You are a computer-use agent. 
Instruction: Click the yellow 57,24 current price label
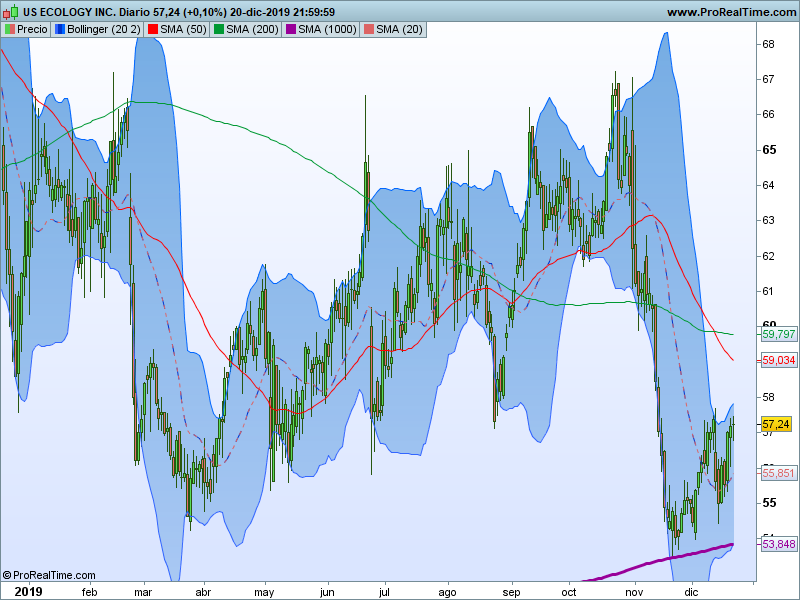776,424
